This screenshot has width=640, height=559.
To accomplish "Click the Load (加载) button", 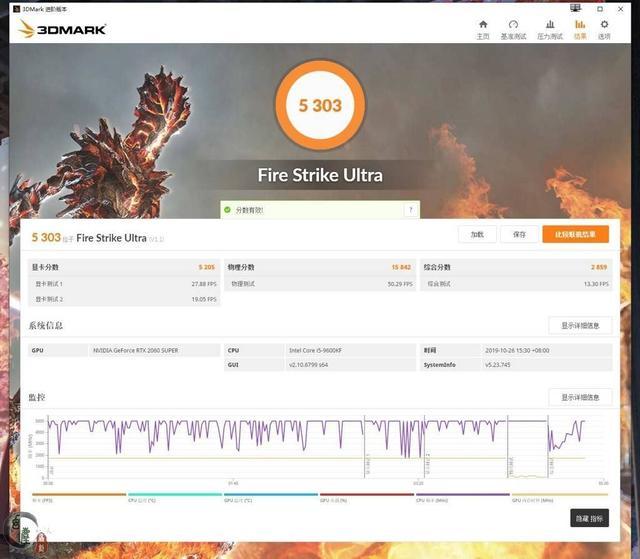I will (x=477, y=234).
